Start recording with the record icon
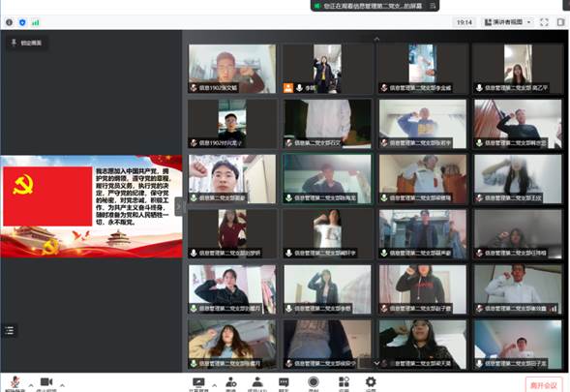The height and width of the screenshot is (392, 570). point(313,381)
